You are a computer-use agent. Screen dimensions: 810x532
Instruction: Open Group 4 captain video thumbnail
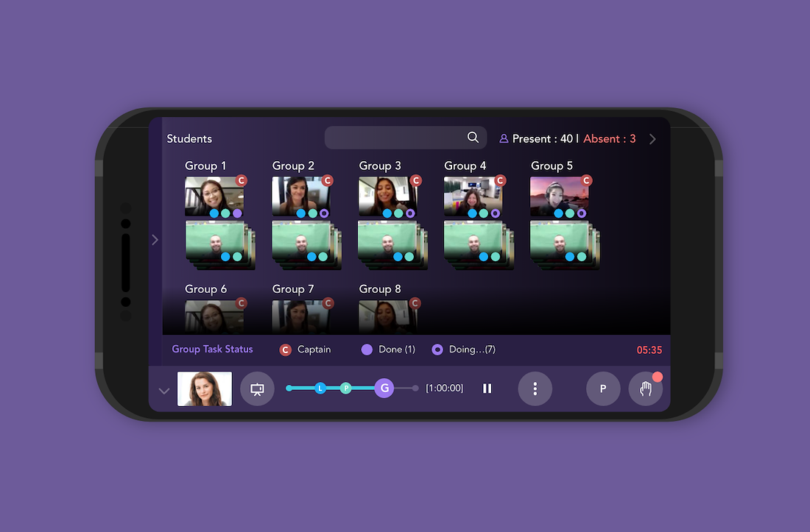coord(473,196)
